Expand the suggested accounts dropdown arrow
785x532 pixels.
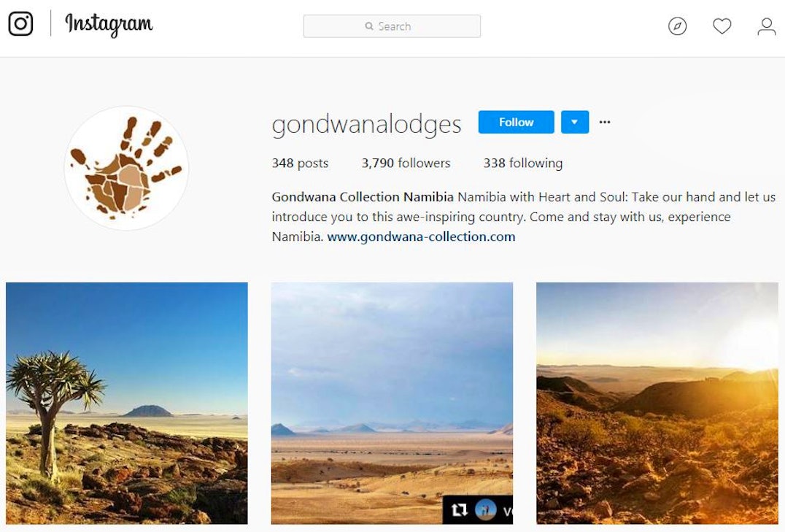[575, 122]
